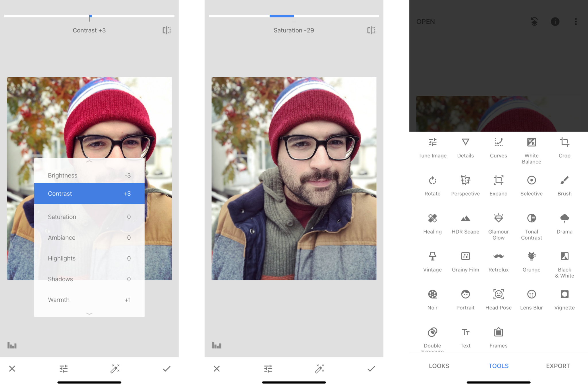Switch to the LOOKS tab
This screenshot has width=588, height=387.
coord(438,366)
